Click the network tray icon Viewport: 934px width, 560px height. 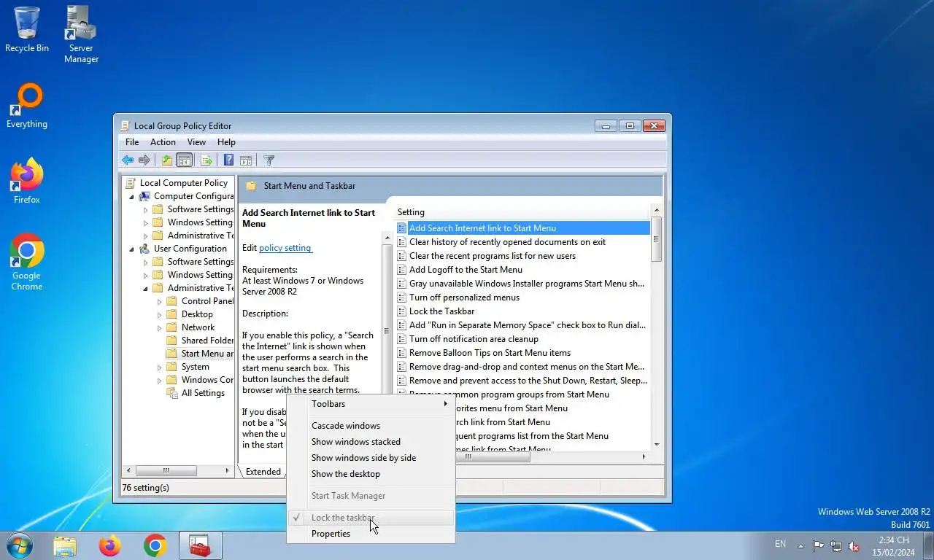coord(836,545)
